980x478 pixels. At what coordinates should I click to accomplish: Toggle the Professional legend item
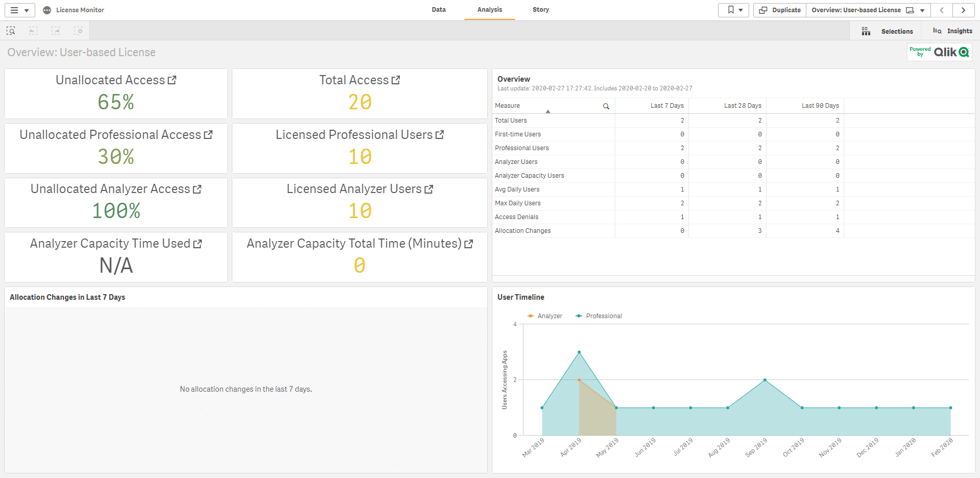tap(599, 316)
